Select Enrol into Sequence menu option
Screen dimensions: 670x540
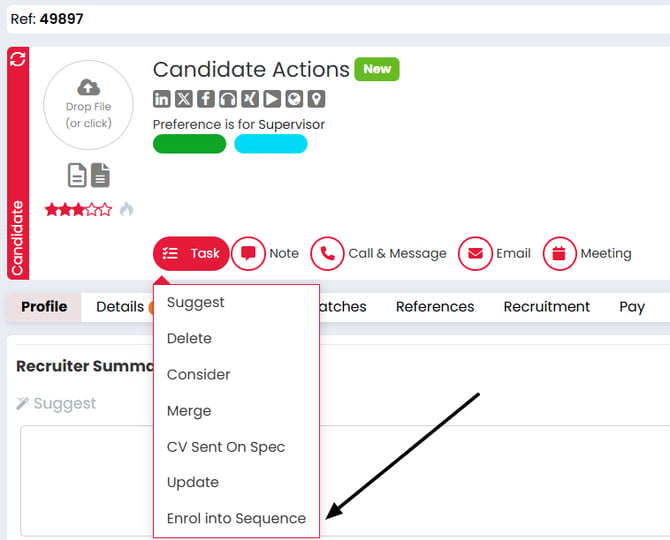[x=236, y=518]
